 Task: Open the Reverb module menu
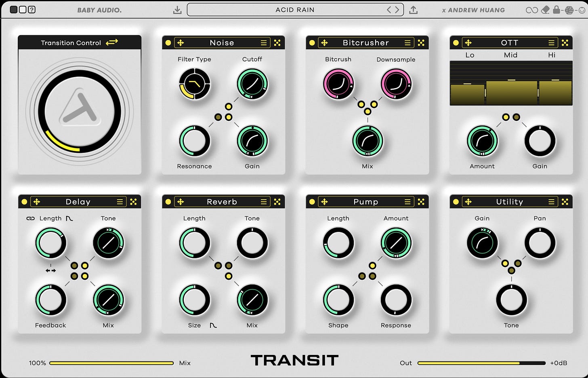[264, 202]
